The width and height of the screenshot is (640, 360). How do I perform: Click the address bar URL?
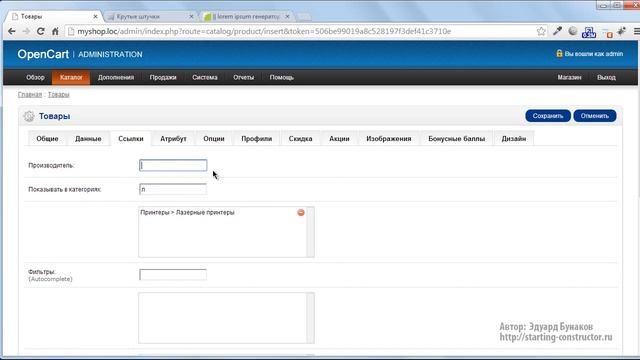pyautogui.click(x=264, y=31)
